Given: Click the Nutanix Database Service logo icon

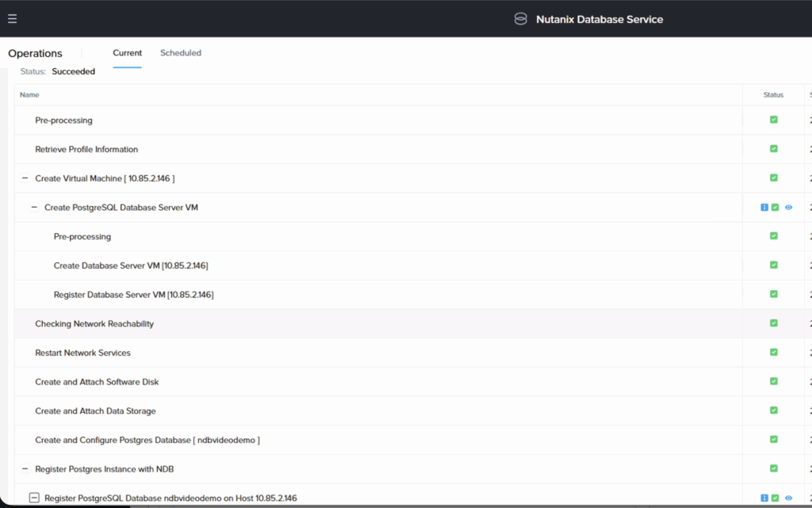Looking at the screenshot, I should [520, 19].
